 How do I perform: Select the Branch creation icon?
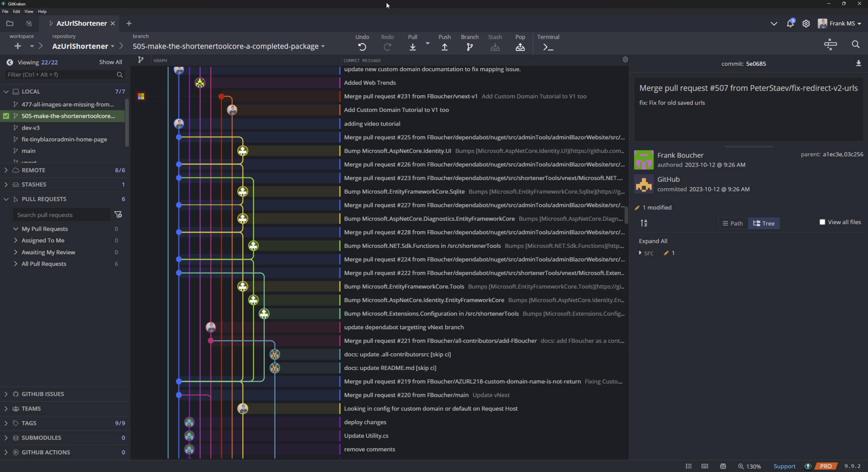469,47
